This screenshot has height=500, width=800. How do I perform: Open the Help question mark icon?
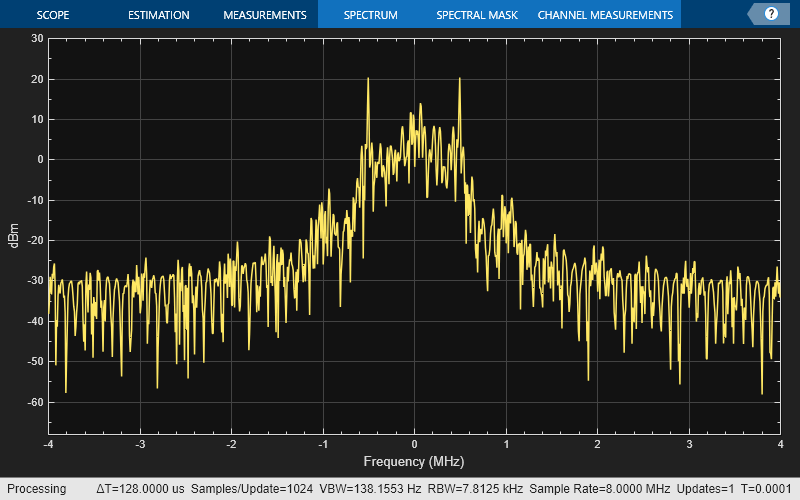coord(771,14)
